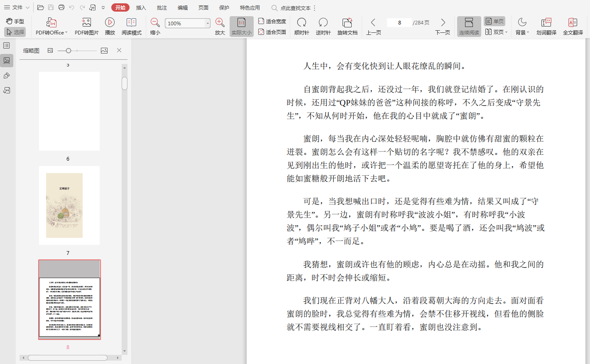This screenshot has width=590, height=364.
Task: Switch to the 批注 tab
Action: pos(162,7)
